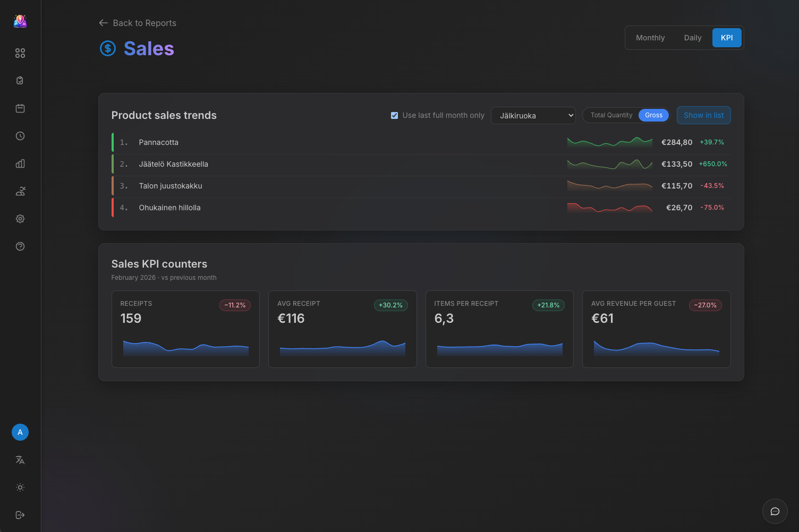The image size is (799, 532).
Task: Open the bar chart reports icon
Action: pyautogui.click(x=20, y=164)
